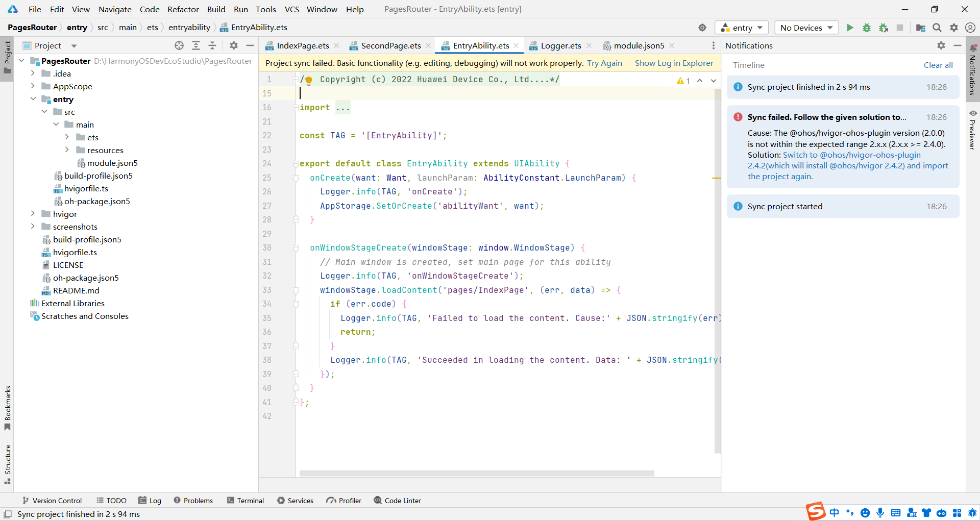Go to next highlighted warning
This screenshot has height=521, width=980.
point(714,81)
